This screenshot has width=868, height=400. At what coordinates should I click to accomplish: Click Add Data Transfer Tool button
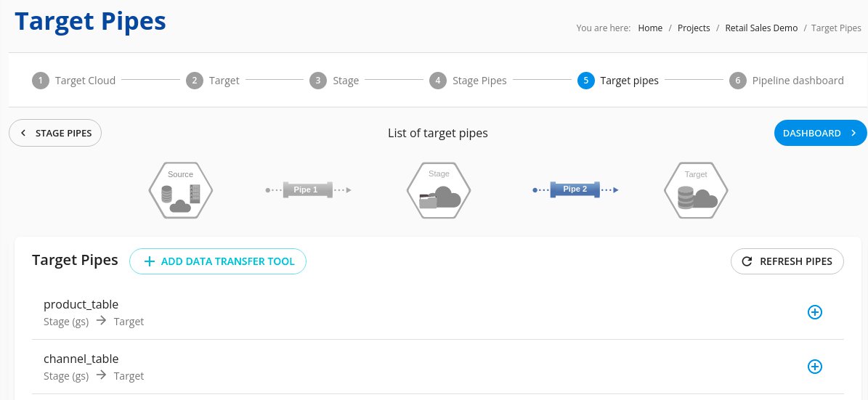(x=218, y=261)
